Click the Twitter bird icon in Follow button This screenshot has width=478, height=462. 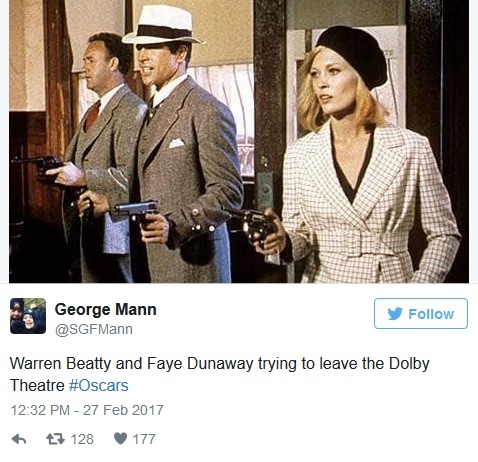pos(395,314)
